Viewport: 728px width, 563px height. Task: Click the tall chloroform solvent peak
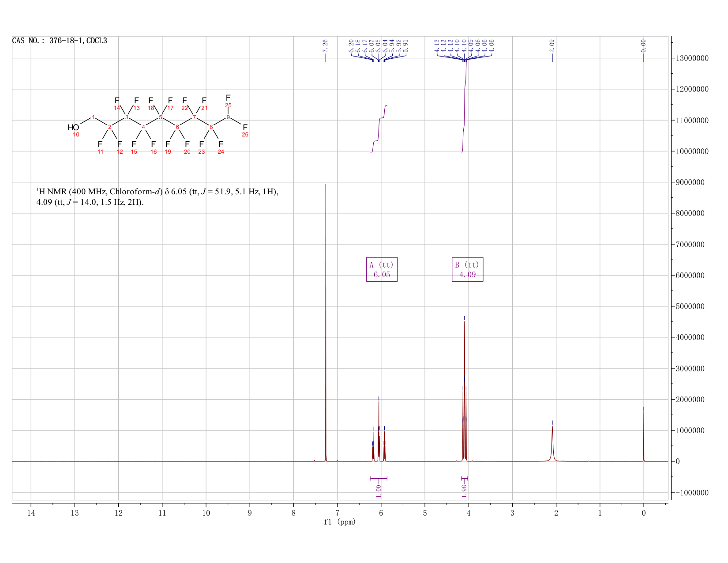326,322
